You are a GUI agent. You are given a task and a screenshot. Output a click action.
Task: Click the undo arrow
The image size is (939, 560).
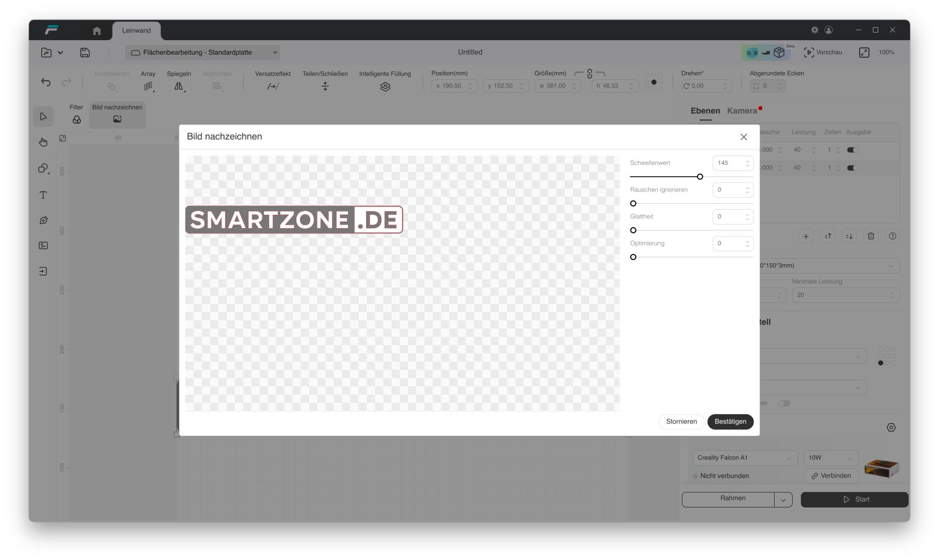tap(46, 82)
